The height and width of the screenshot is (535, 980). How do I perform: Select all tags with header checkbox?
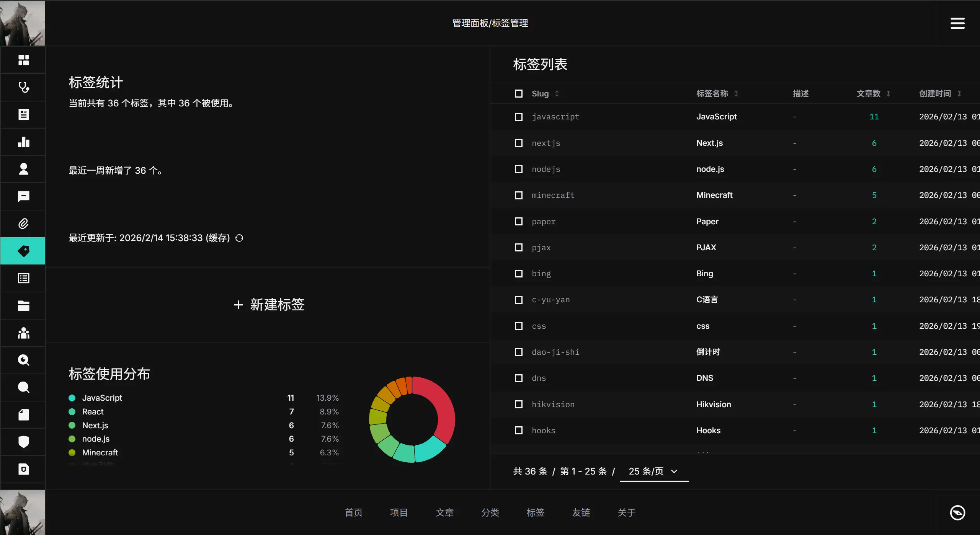(518, 94)
